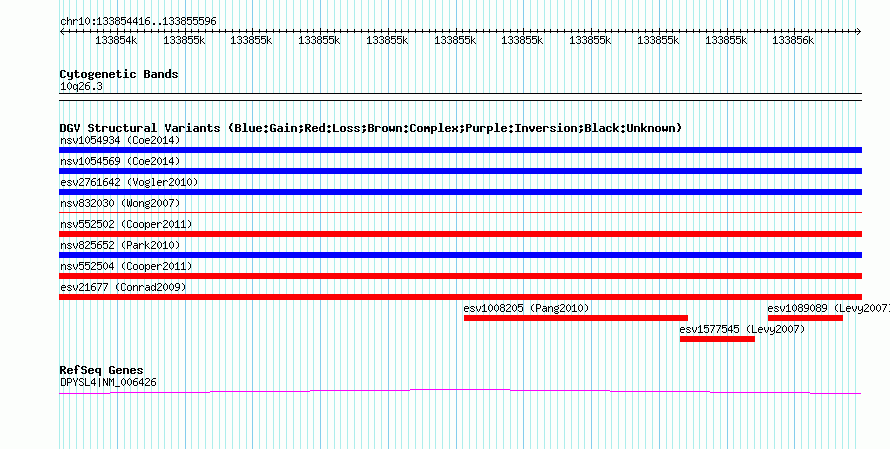
Task: Open esv2761642 (Vogler2010) variant label
Action: pyautogui.click(x=129, y=182)
